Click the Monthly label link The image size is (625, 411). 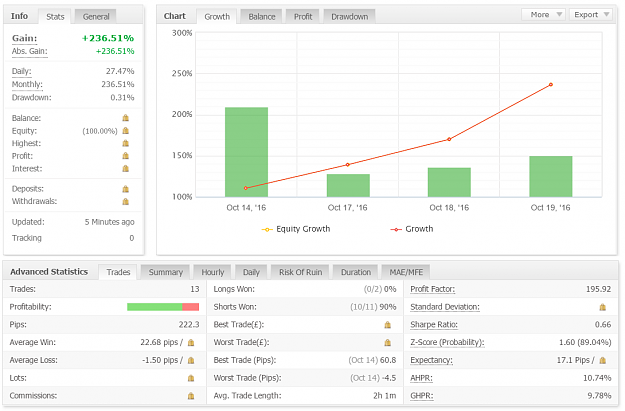point(27,85)
